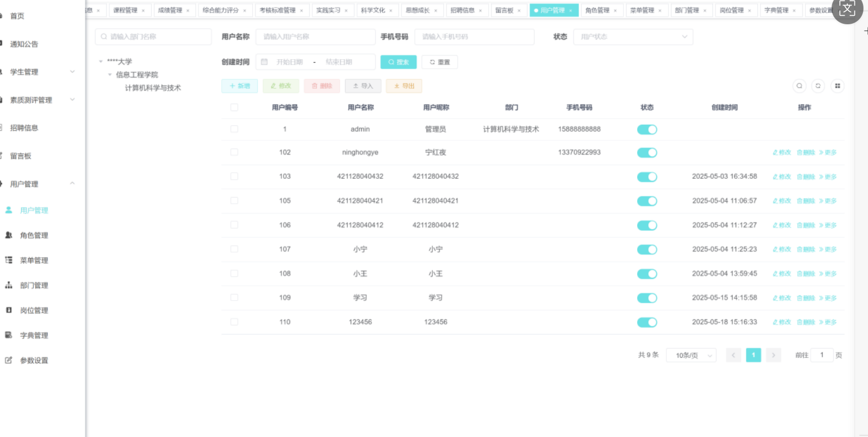Disable status switch for user 小宁

coord(647,250)
